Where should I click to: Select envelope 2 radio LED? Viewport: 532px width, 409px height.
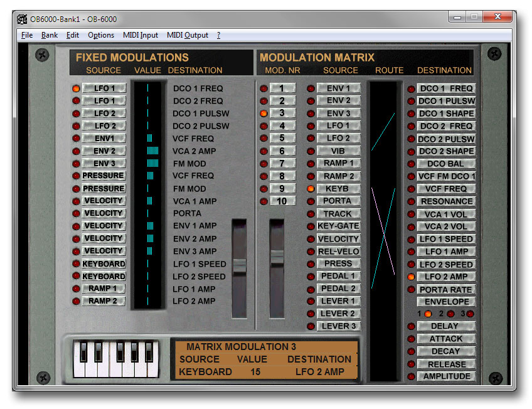[x=450, y=314]
